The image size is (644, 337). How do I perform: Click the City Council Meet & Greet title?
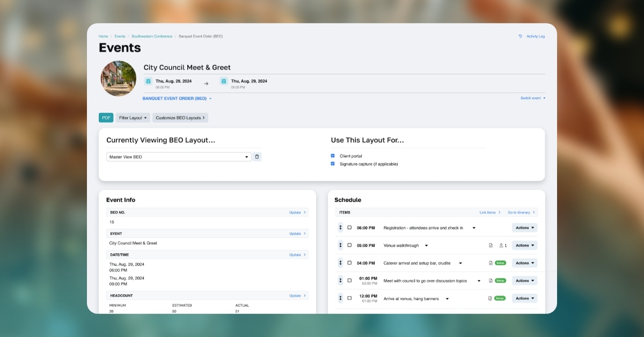click(x=187, y=68)
